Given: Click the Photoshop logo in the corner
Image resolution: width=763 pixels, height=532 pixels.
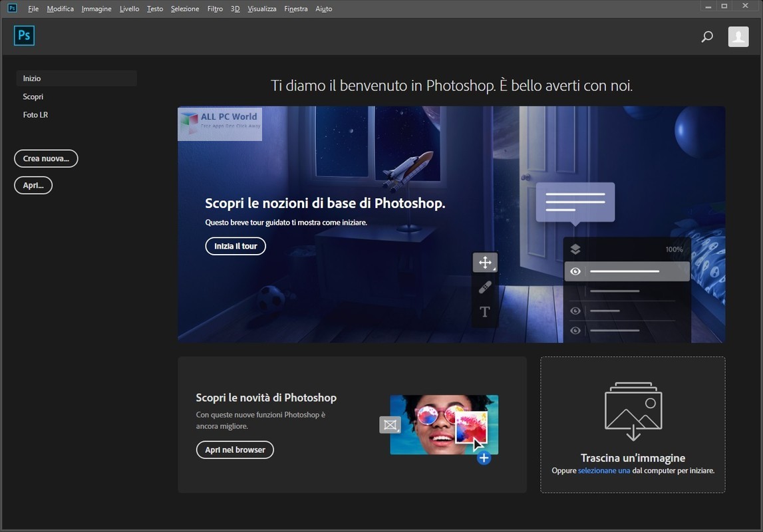Looking at the screenshot, I should pos(24,35).
